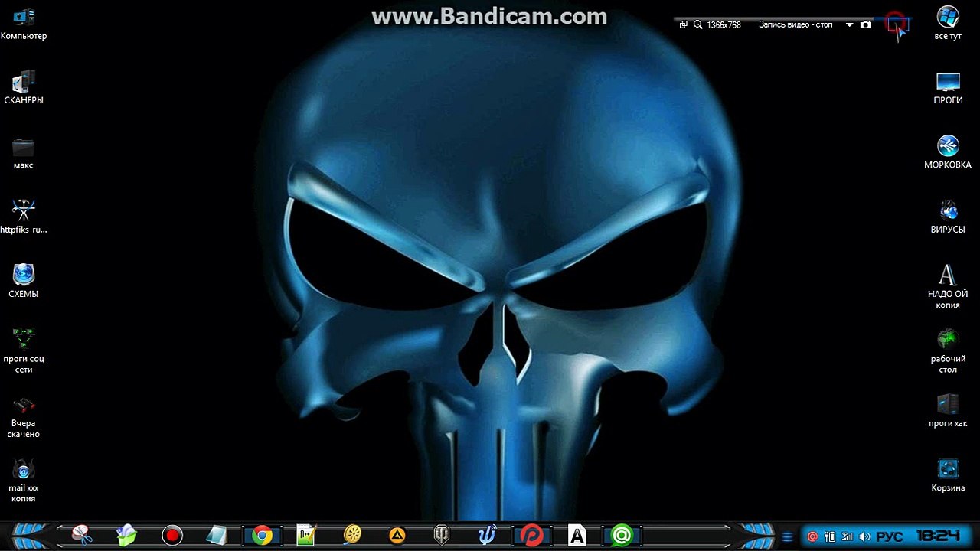The height and width of the screenshot is (551, 980).
Task: Click the red @ system tray icon
Action: point(812,536)
